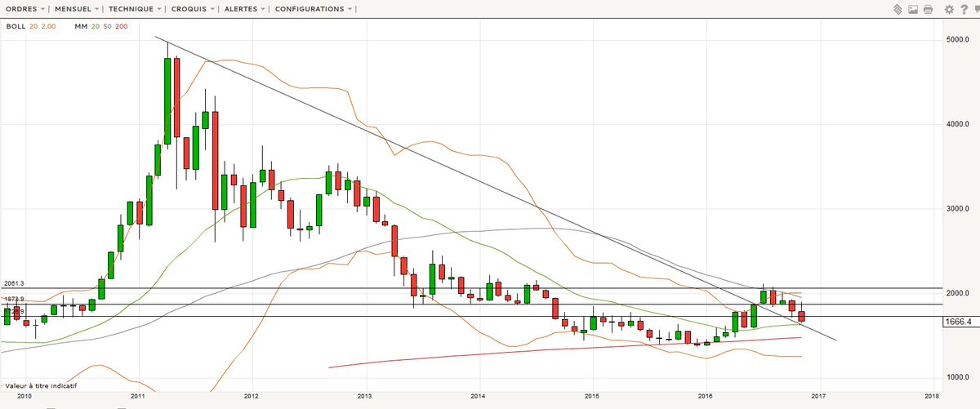This screenshot has height=409, width=980.
Task: Click the 2013 year label on time axis
Action: (x=364, y=395)
